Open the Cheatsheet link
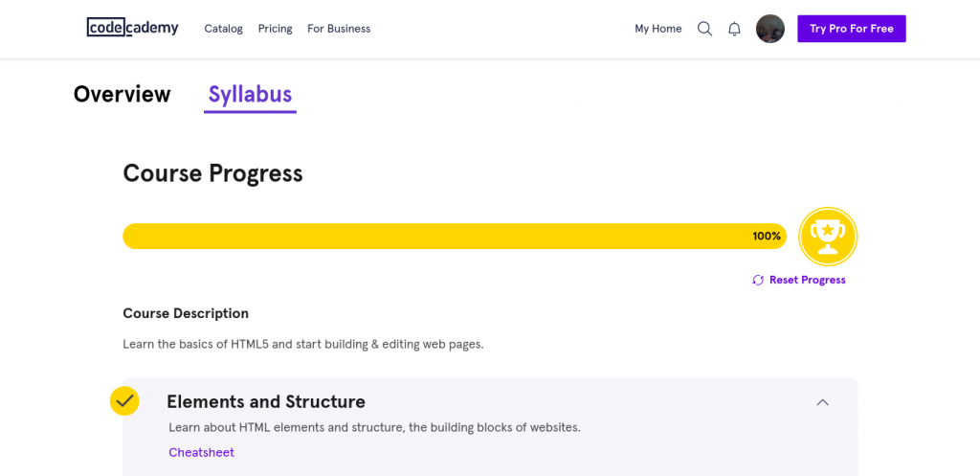The image size is (980, 476). click(201, 452)
